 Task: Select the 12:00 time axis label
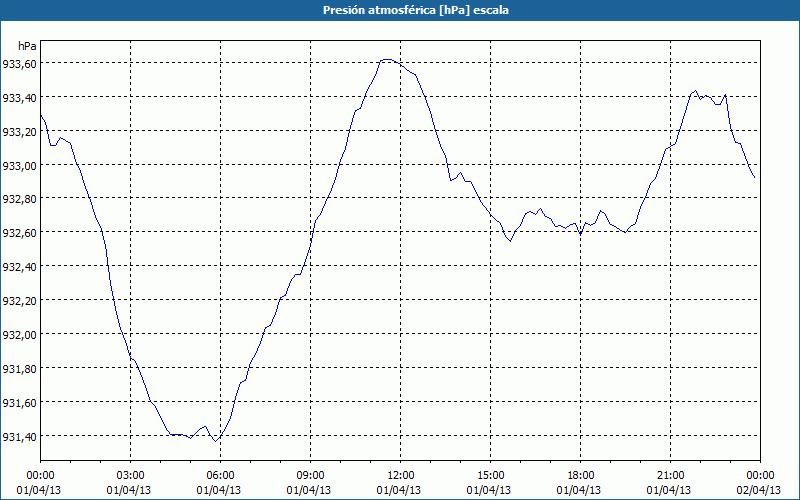401,476
